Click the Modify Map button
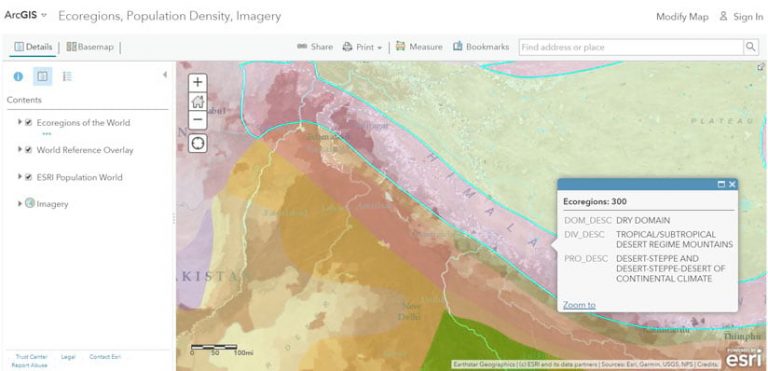Viewport: 768px width, 371px height. pos(682,17)
